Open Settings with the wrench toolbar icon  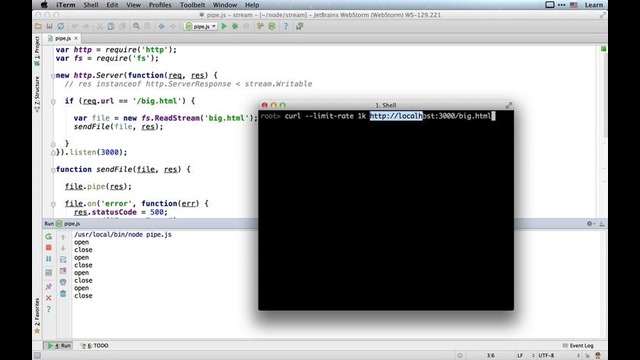click(260, 27)
